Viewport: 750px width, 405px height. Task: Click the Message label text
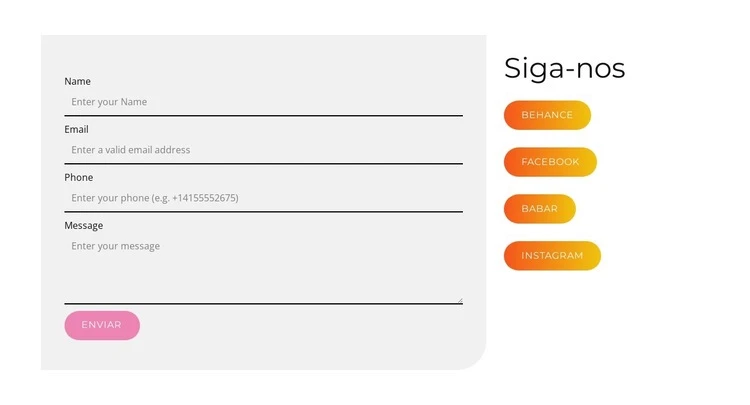click(x=83, y=225)
